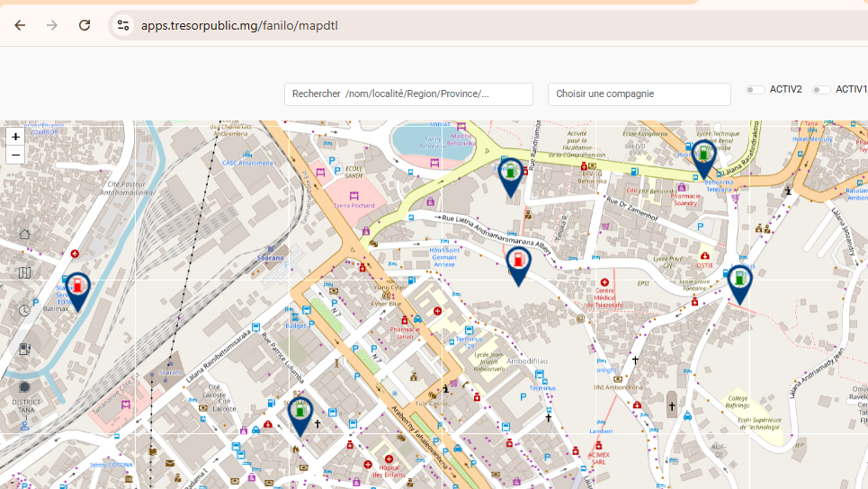The width and height of the screenshot is (868, 489).
Task: Open the user profile icon in sidebar
Action: coord(24,426)
